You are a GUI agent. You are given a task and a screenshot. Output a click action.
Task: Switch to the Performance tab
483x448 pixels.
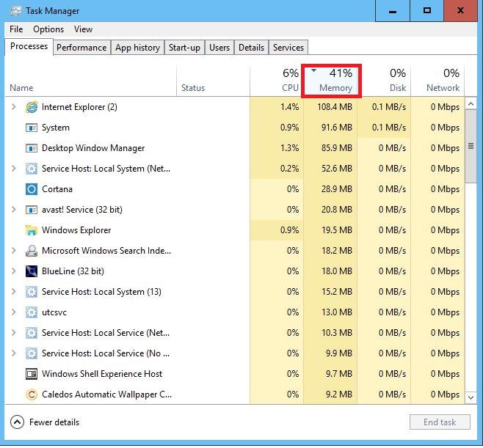81,48
